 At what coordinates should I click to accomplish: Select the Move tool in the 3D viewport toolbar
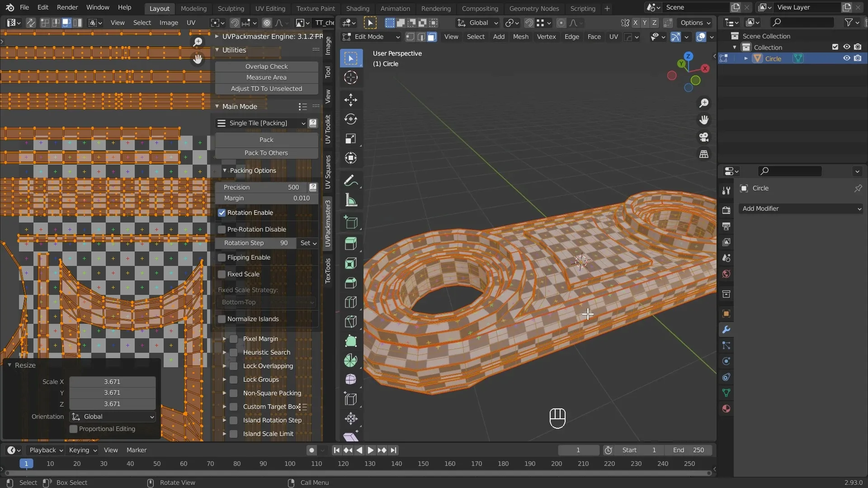[350, 99]
